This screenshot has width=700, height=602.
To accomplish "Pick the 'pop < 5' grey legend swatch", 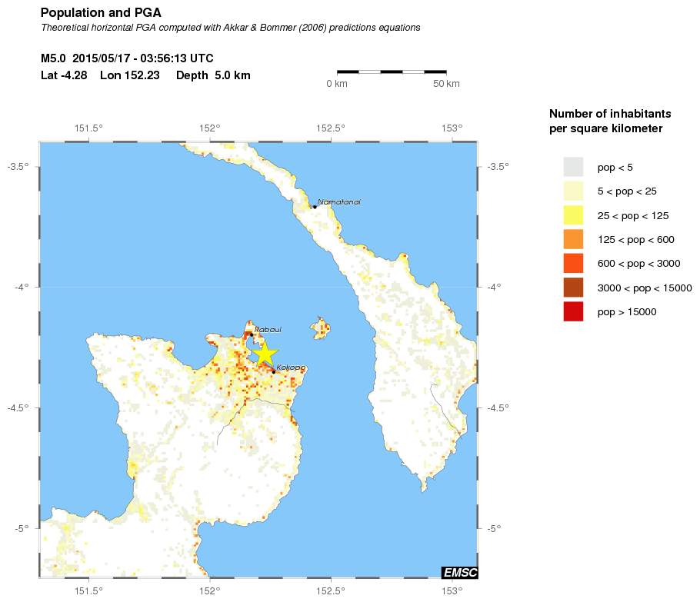I will click(573, 167).
